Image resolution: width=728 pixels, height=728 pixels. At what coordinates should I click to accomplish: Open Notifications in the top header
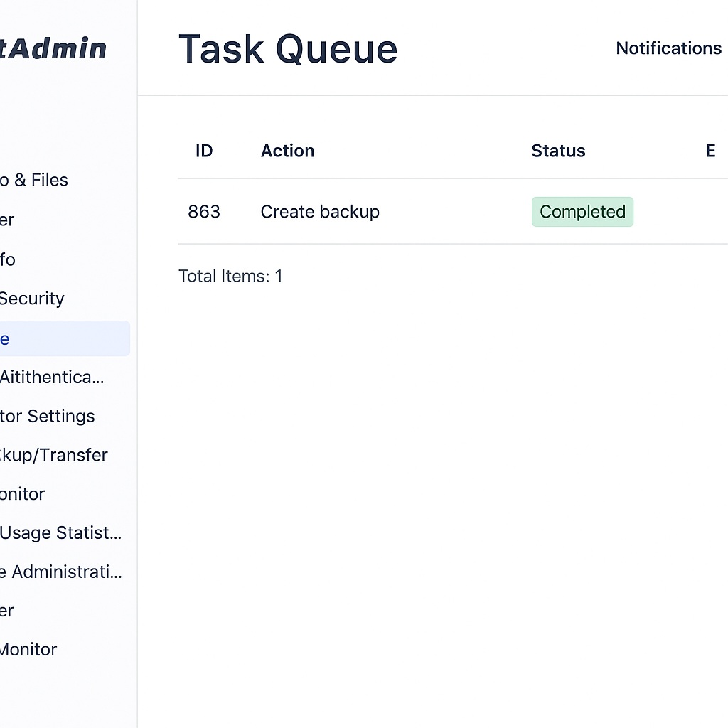pos(668,48)
